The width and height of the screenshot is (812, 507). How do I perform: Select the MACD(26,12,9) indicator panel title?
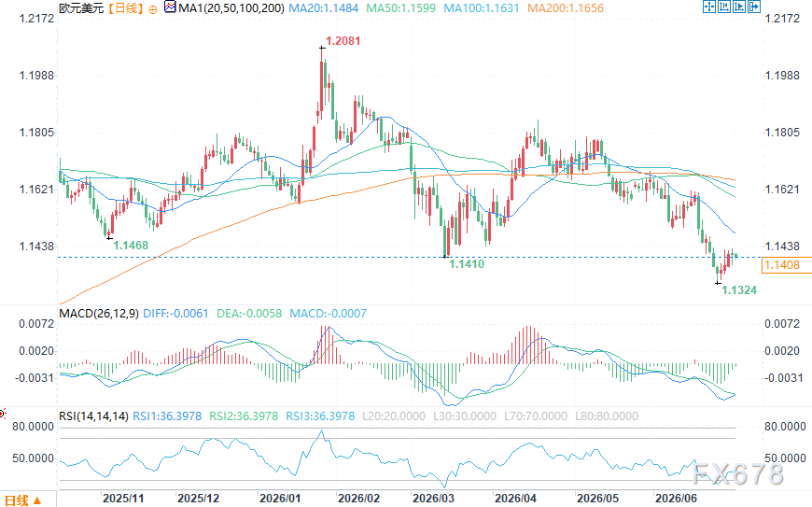pos(98,314)
